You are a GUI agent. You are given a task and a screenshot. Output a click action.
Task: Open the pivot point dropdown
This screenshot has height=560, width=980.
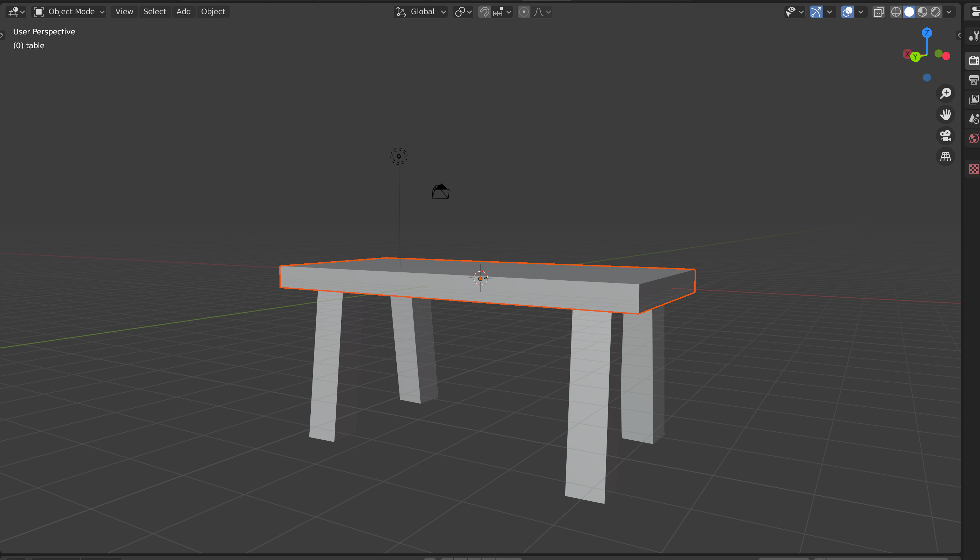463,12
